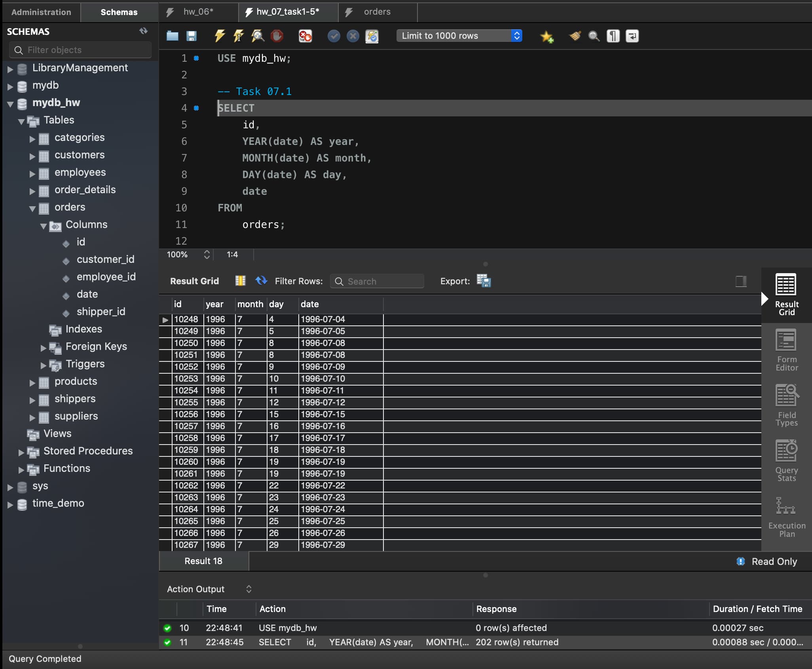This screenshot has width=812, height=669.
Task: Click the beautify query broom icon
Action: [575, 36]
